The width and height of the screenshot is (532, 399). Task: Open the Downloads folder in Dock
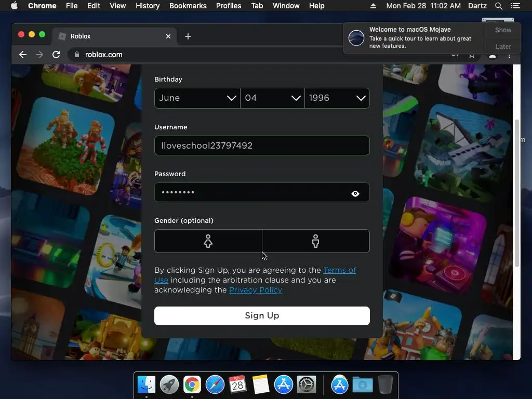click(x=362, y=385)
